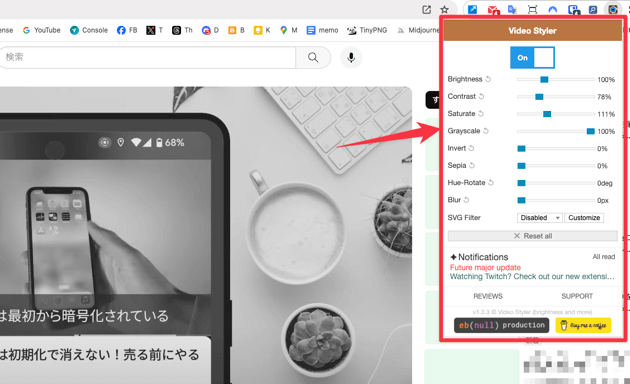Open the REVIEWS link
The height and width of the screenshot is (384, 630).
pyautogui.click(x=488, y=296)
